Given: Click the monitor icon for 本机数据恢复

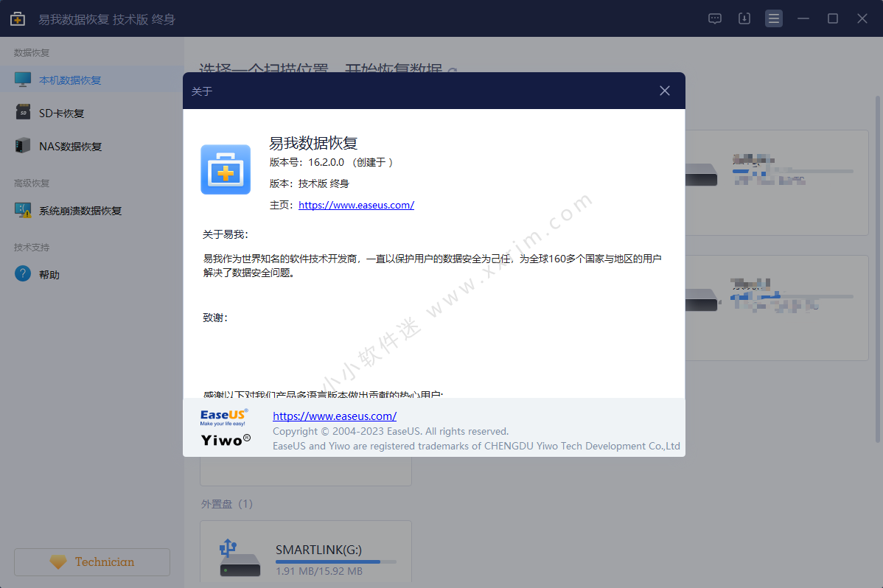Looking at the screenshot, I should [x=23, y=80].
